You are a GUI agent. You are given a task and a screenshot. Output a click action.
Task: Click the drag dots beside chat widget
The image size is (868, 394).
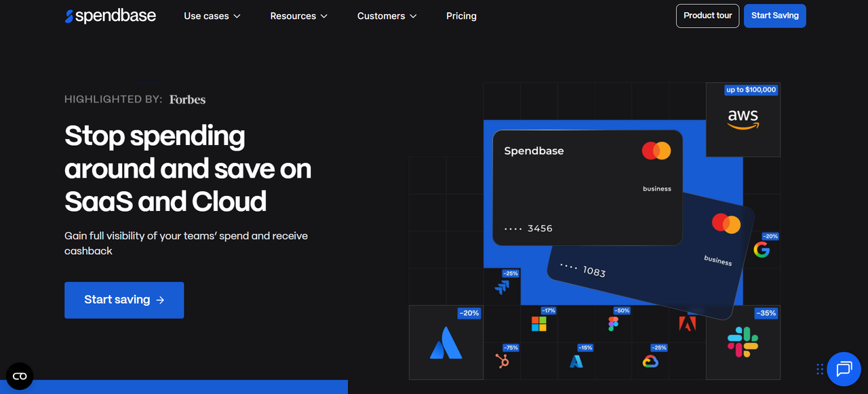820,369
